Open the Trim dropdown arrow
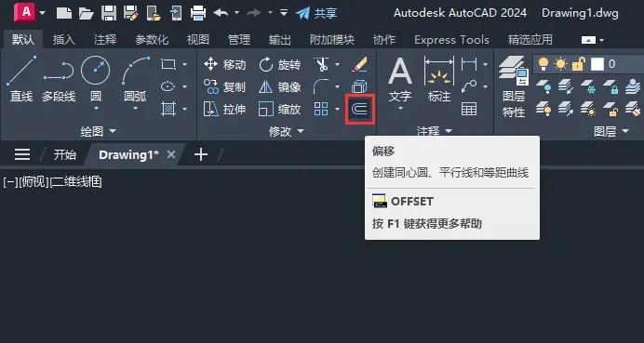The height and width of the screenshot is (343, 644). click(337, 64)
